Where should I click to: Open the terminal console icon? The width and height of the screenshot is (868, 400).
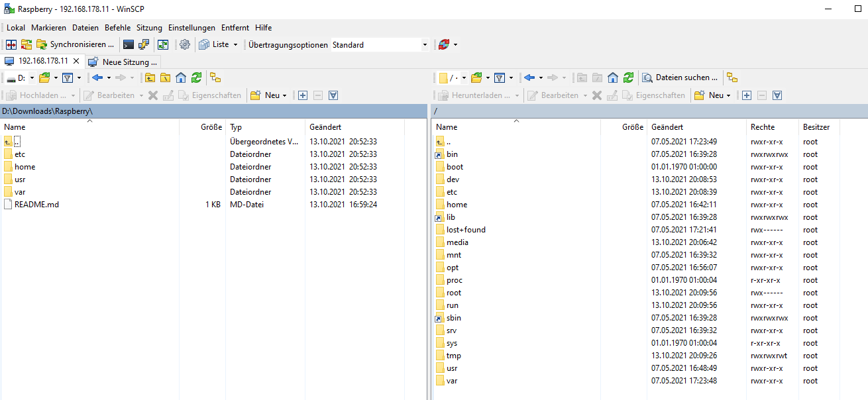[x=129, y=44]
